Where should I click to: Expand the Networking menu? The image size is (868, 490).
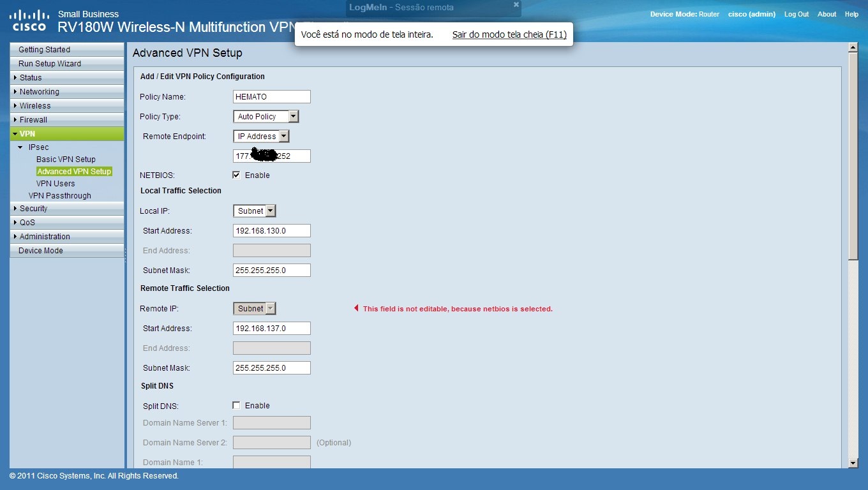click(x=67, y=91)
